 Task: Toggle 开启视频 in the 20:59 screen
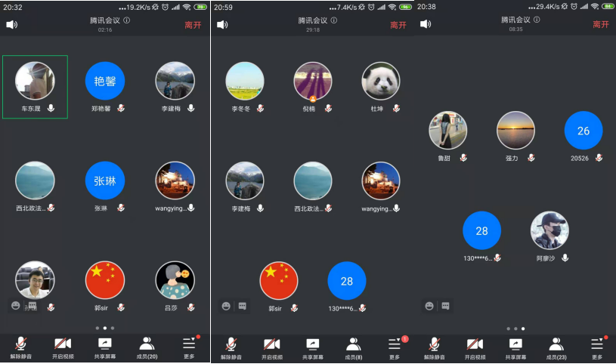tap(271, 347)
